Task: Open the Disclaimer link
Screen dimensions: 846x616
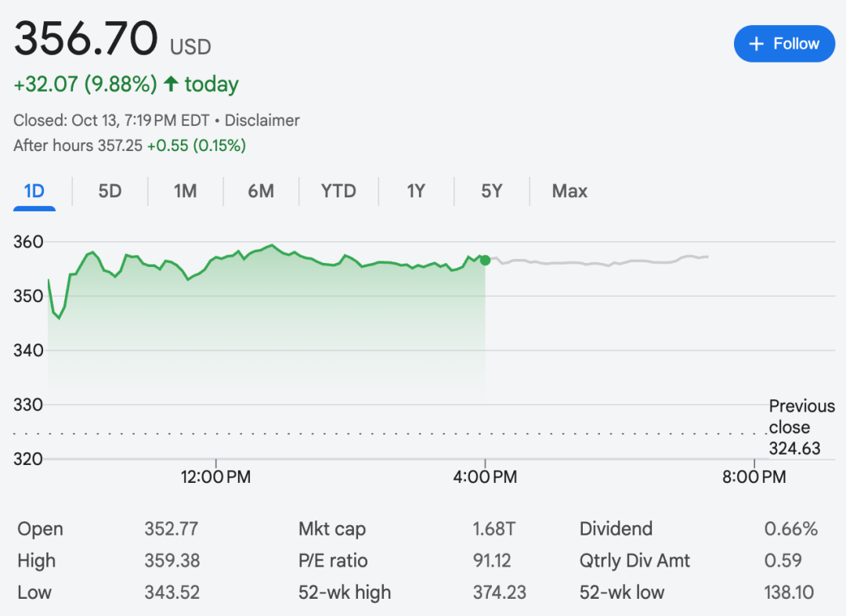Action: pos(262,121)
